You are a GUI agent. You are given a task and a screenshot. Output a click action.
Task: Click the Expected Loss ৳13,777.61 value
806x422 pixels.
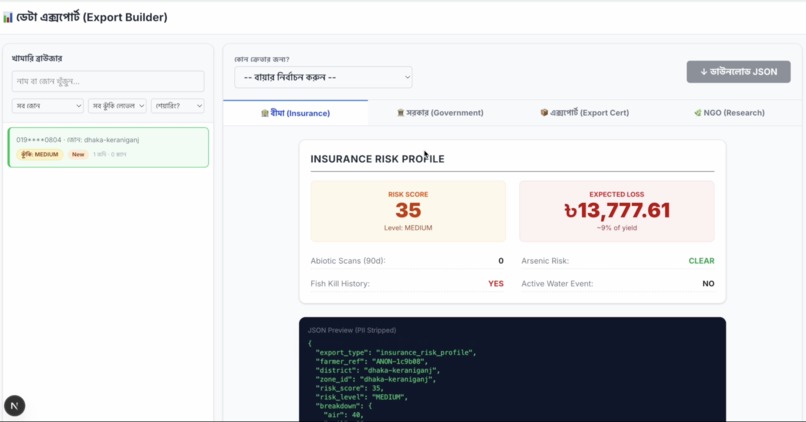[617, 210]
